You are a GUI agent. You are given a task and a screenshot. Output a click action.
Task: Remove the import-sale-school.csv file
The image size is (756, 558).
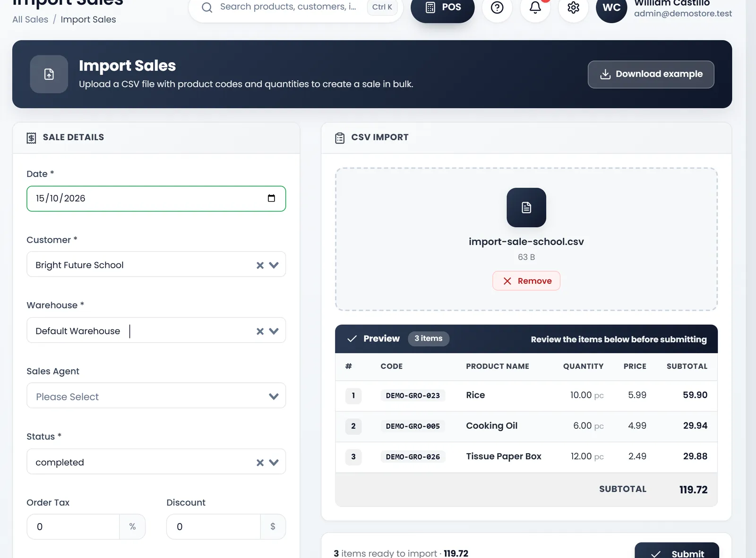tap(526, 281)
